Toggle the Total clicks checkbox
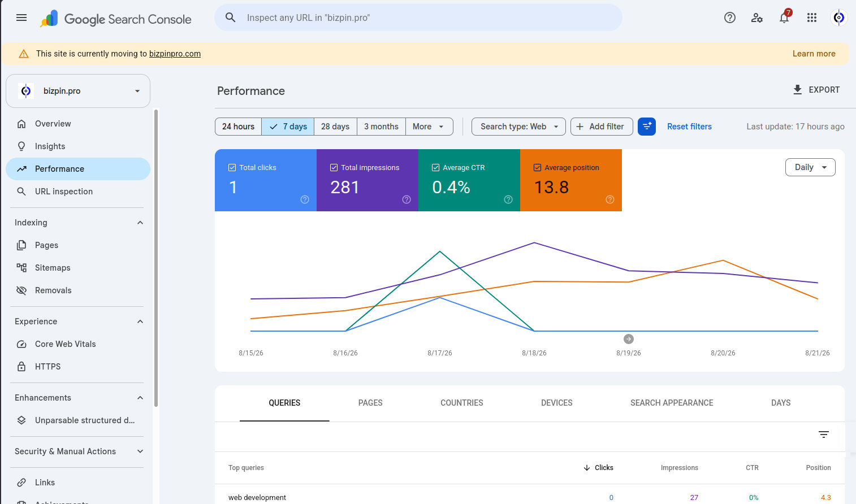Screen dimensions: 856x504 pyautogui.click(x=232, y=168)
